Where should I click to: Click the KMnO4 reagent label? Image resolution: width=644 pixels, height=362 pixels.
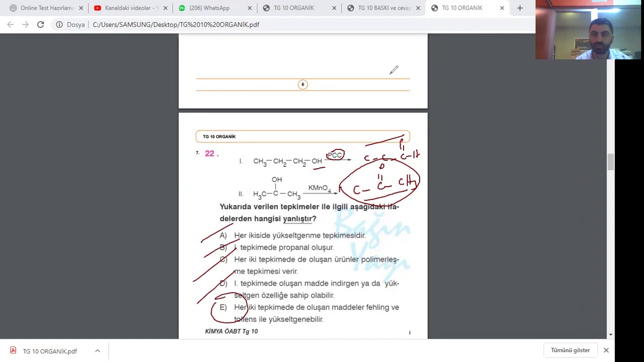point(319,188)
